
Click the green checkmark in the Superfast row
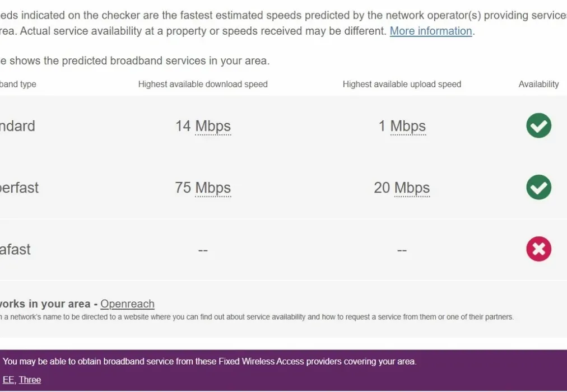538,187
